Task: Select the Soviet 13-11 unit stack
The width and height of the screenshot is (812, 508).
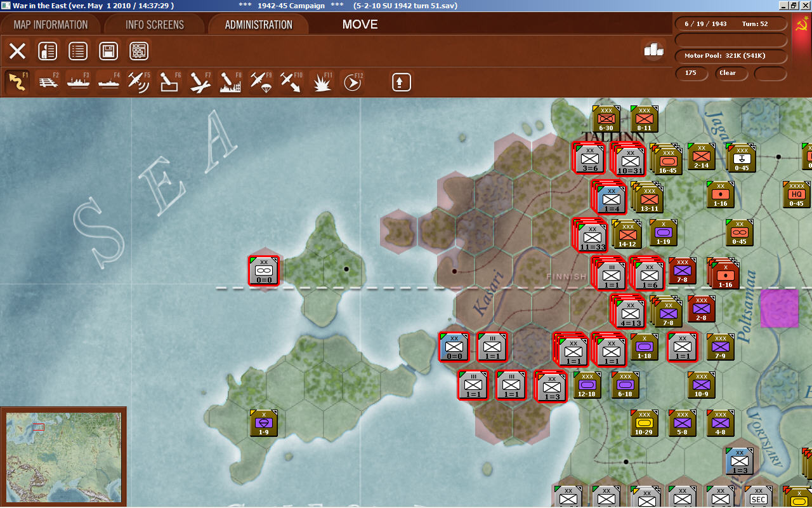Action: (648, 197)
